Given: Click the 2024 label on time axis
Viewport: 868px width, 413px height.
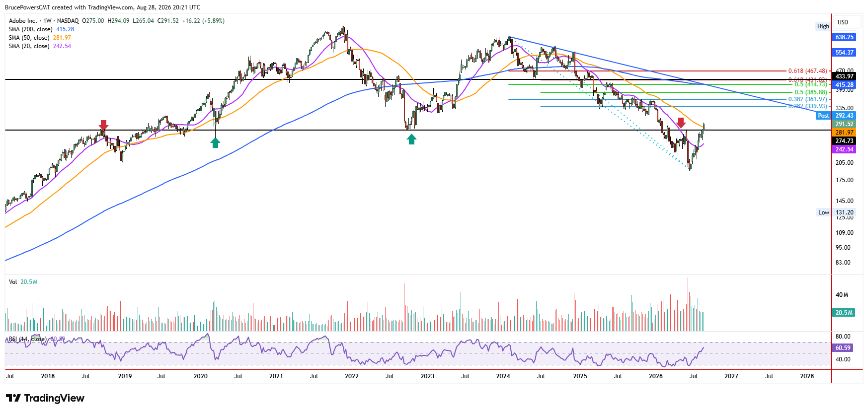Looking at the screenshot, I should click(x=503, y=376).
